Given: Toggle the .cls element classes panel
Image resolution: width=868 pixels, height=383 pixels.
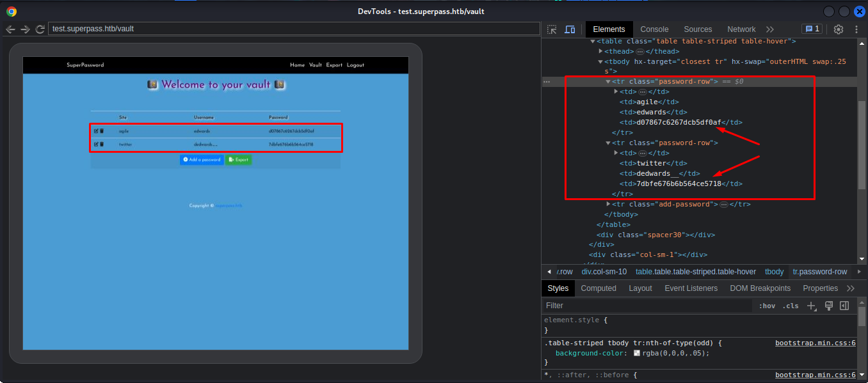Looking at the screenshot, I should point(791,306).
